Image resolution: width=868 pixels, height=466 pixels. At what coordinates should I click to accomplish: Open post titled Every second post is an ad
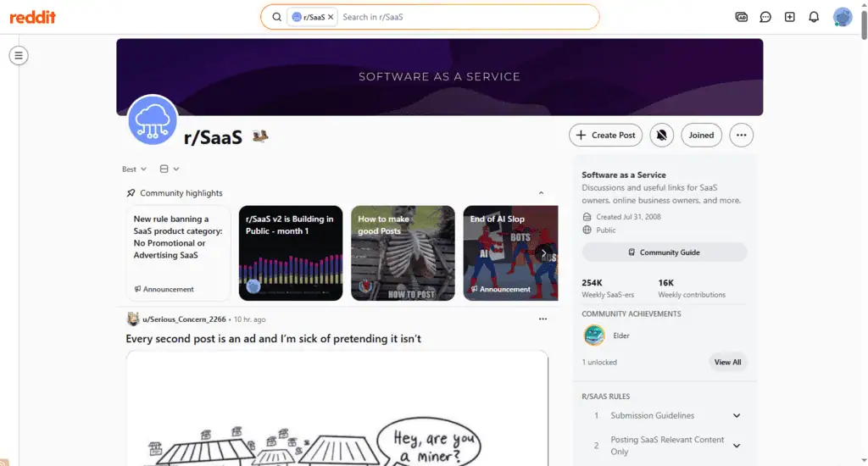273,339
